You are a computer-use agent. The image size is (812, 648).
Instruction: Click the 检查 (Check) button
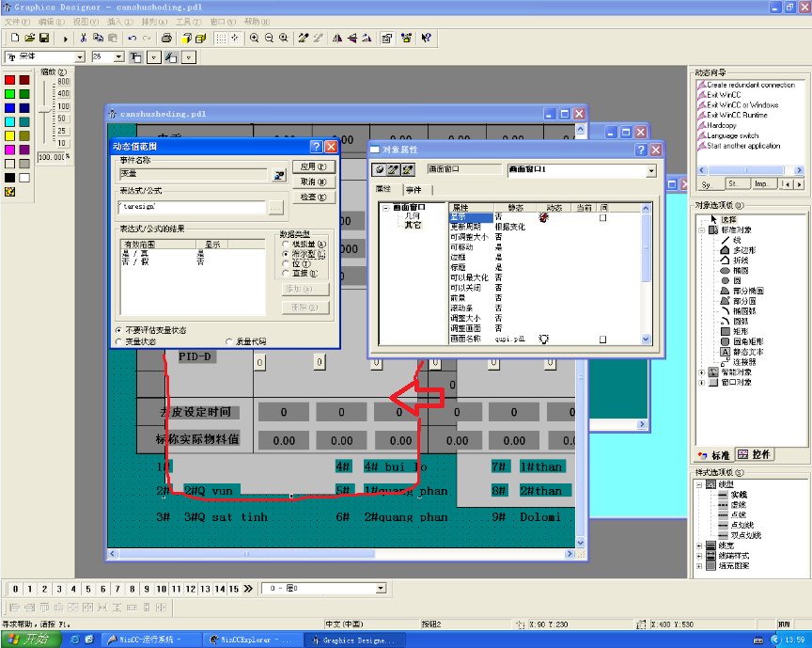pyautogui.click(x=313, y=197)
